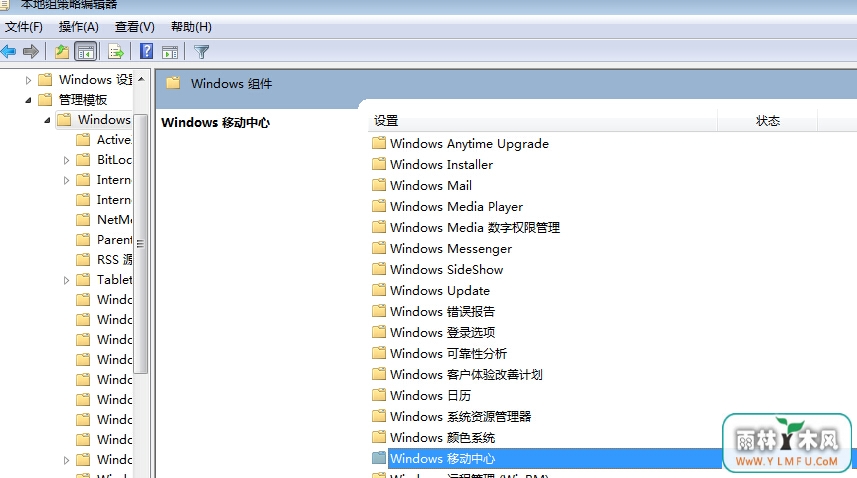The width and height of the screenshot is (857, 478).
Task: Sort by the 状态 column header
Action: click(x=767, y=121)
